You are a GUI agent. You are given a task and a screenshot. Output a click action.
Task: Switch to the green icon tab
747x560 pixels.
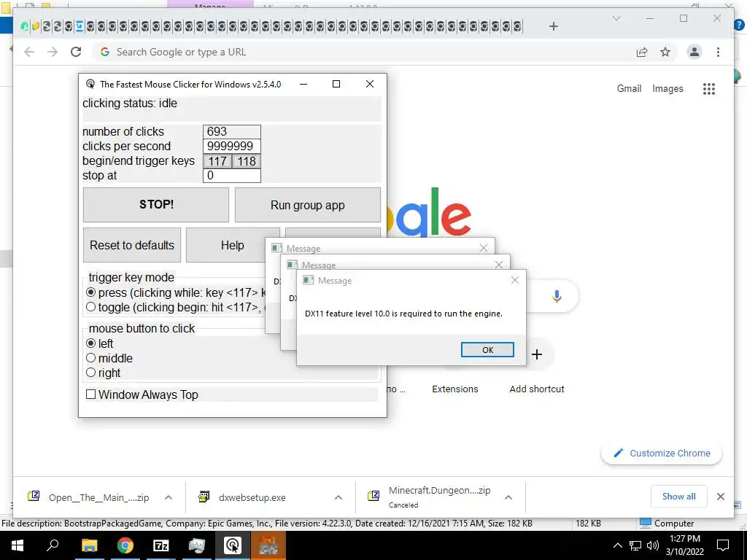pyautogui.click(x=24, y=26)
